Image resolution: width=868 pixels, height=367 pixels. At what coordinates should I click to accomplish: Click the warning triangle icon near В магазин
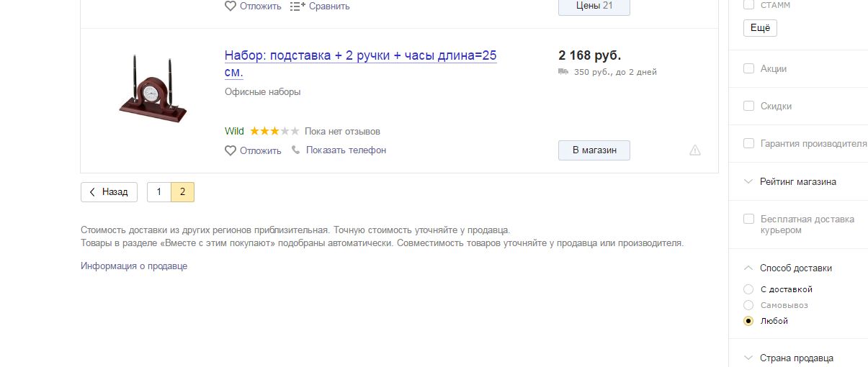pos(695,150)
